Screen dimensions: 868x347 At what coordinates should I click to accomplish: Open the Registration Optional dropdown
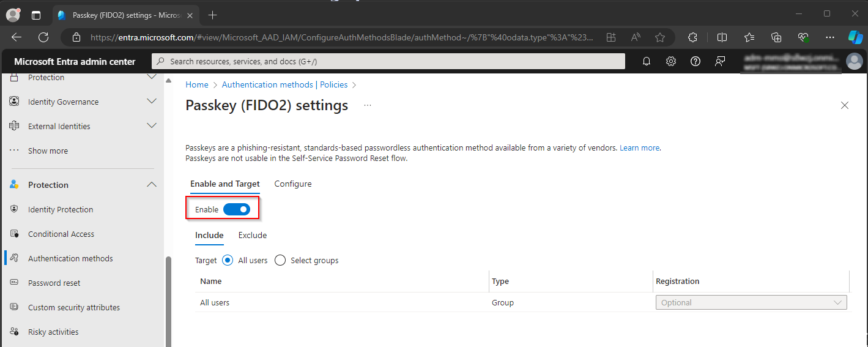pyautogui.click(x=751, y=302)
